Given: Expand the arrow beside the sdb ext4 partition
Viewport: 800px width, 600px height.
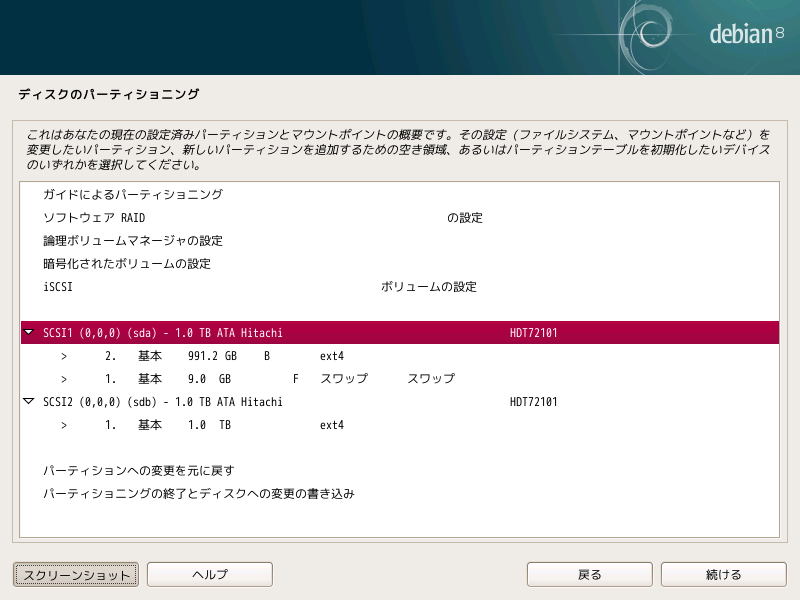Looking at the screenshot, I should coord(64,424).
